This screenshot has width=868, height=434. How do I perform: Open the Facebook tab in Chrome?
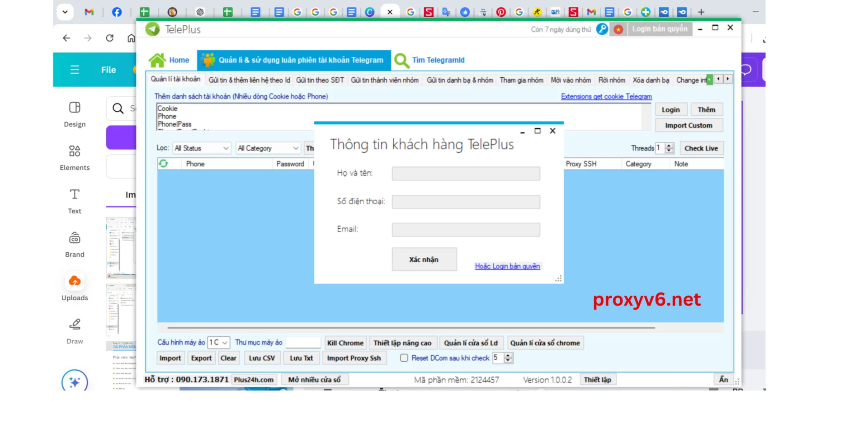click(x=117, y=12)
